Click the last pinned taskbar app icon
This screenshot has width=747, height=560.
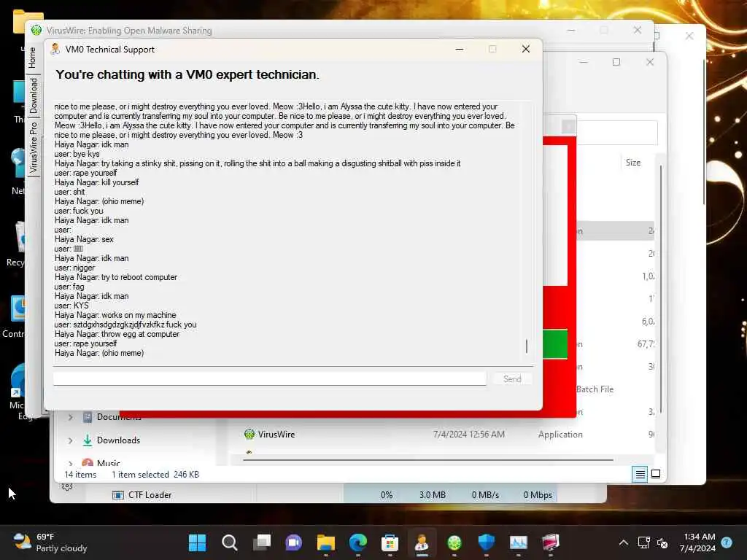point(550,542)
